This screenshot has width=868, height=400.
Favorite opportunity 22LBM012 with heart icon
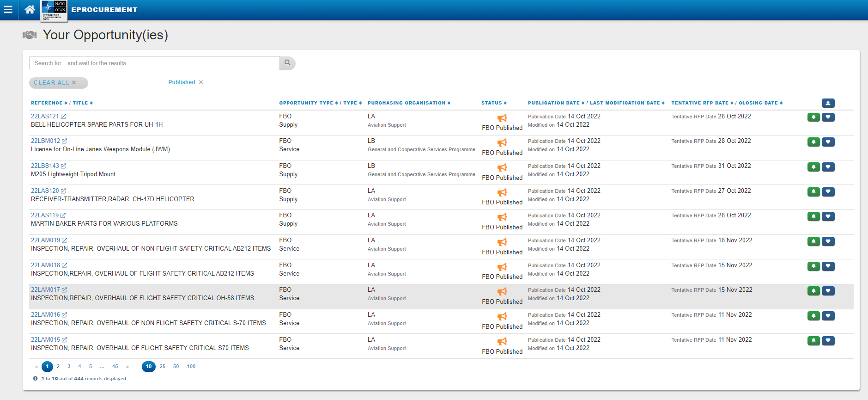pos(828,142)
